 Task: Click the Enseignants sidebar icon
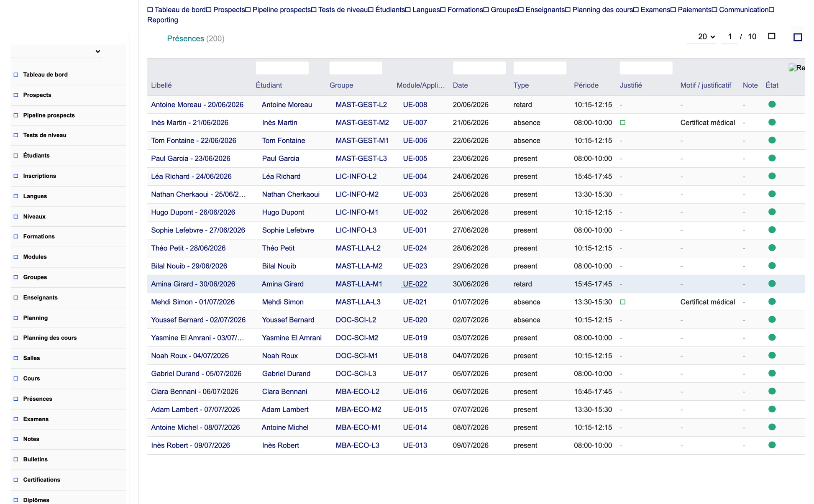[x=16, y=298]
